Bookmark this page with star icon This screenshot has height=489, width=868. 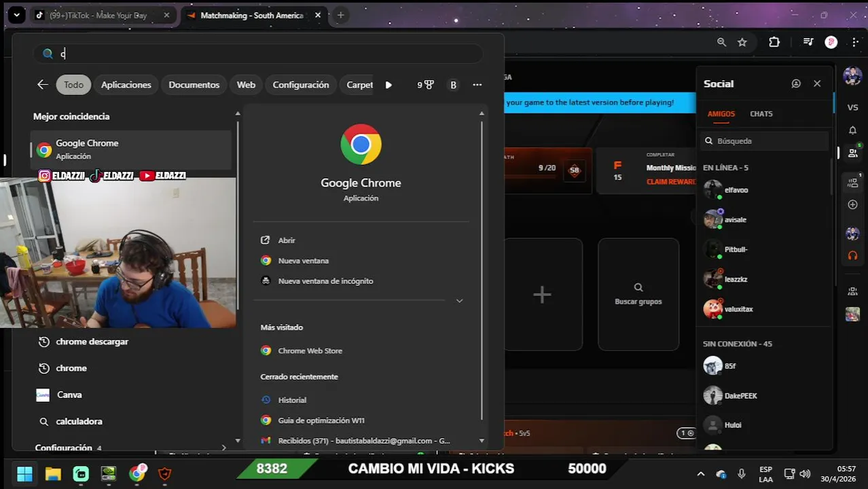742,42
